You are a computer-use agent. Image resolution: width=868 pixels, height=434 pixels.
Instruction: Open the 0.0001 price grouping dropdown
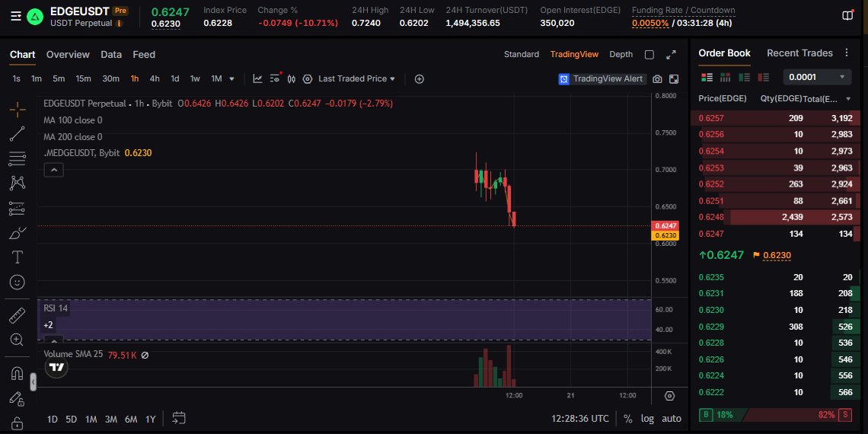817,77
